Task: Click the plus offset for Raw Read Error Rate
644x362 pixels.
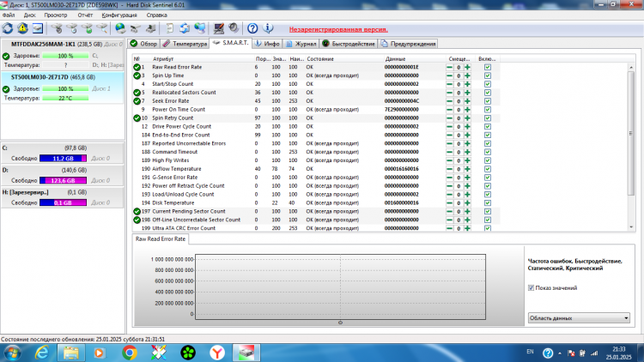Action: pos(467,67)
